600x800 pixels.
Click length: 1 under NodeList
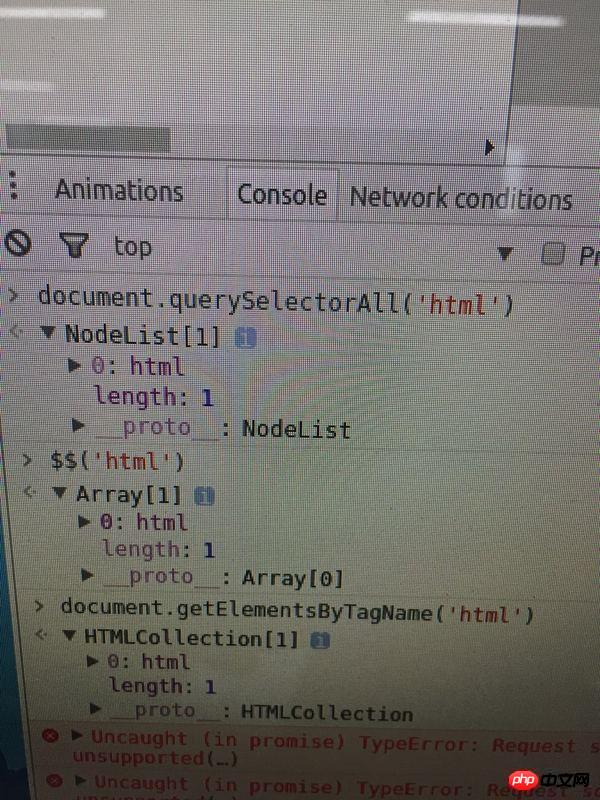(154, 396)
